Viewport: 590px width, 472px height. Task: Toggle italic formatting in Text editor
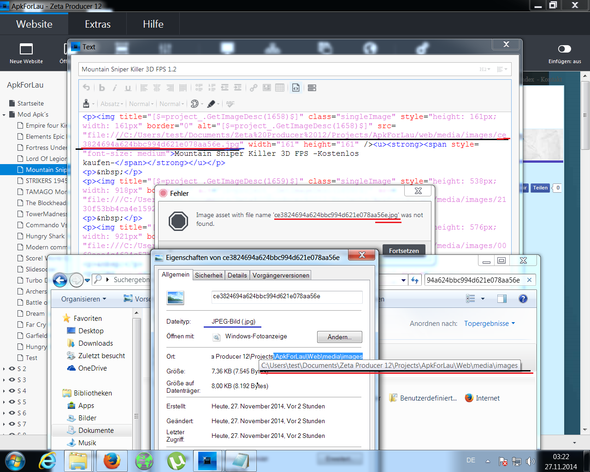click(115, 88)
